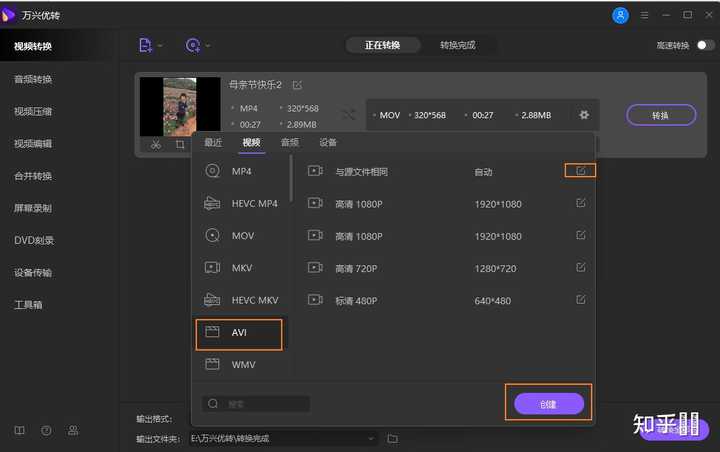The width and height of the screenshot is (720, 452).
Task: Open the users/feedback icon at bottom left
Action: pyautogui.click(x=73, y=430)
